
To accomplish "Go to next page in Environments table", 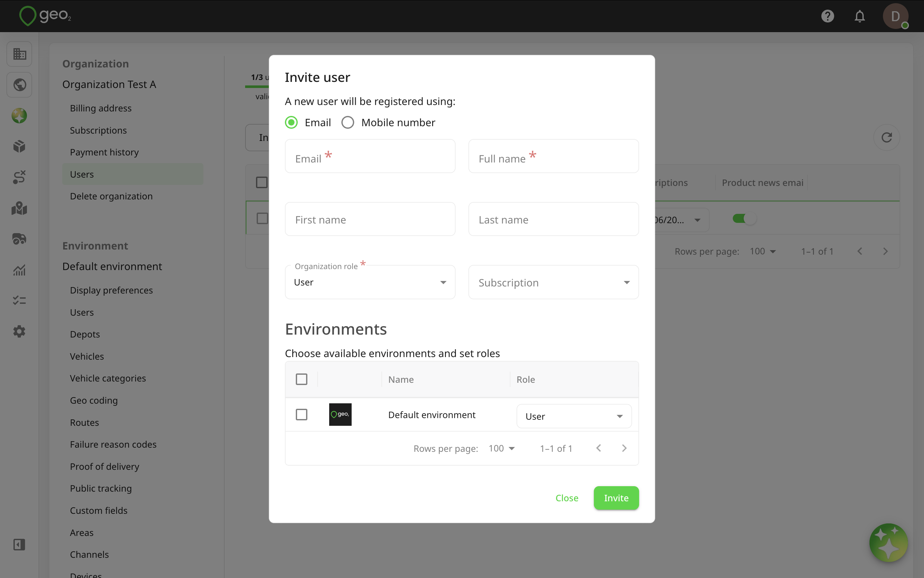I will [624, 448].
